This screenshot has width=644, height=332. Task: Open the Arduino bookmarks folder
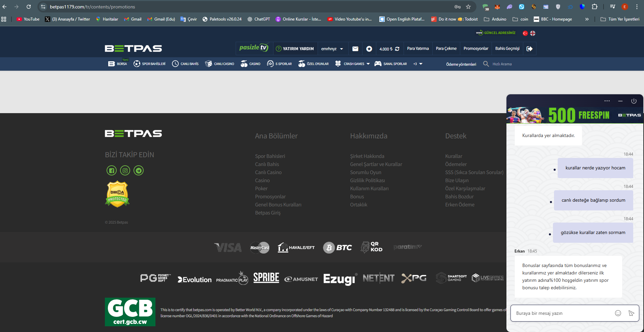pos(495,19)
